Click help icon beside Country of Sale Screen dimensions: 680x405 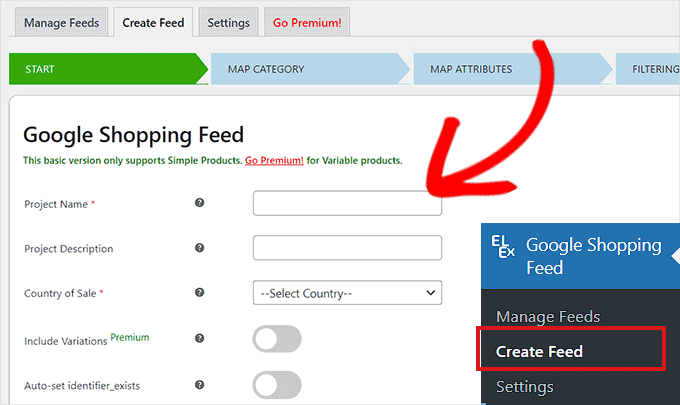pos(199,293)
